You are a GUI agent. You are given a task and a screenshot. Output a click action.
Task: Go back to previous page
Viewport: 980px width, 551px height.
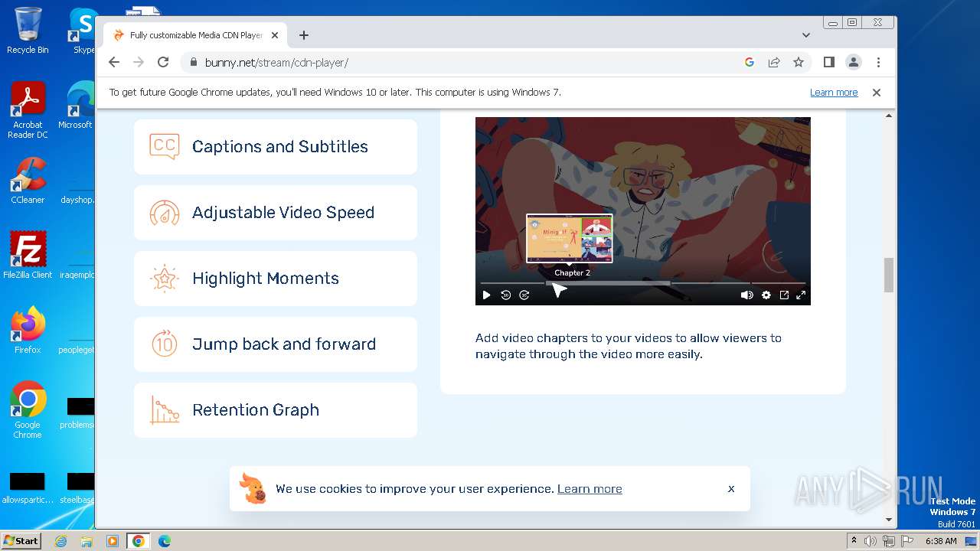(114, 63)
